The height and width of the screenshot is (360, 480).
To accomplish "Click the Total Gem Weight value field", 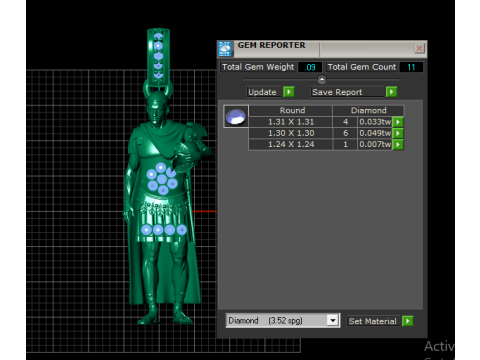I will pyautogui.click(x=310, y=67).
